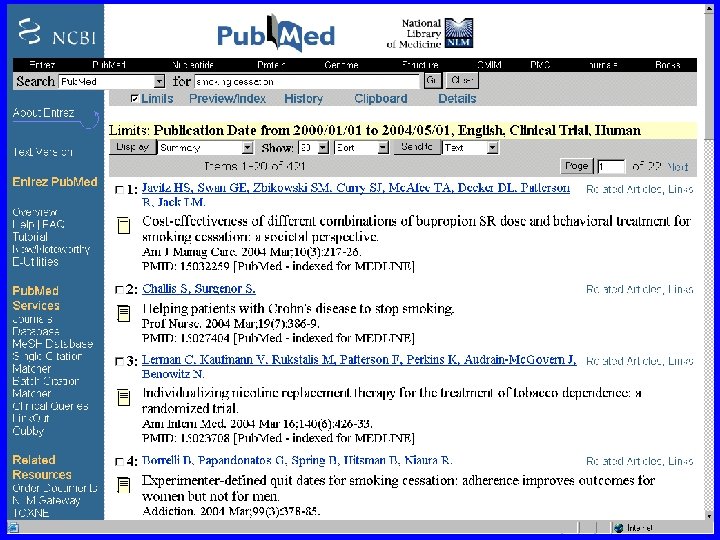This screenshot has height=540, width=720.
Task: Click the vertical scrollbar down arrow
Action: click(x=709, y=515)
